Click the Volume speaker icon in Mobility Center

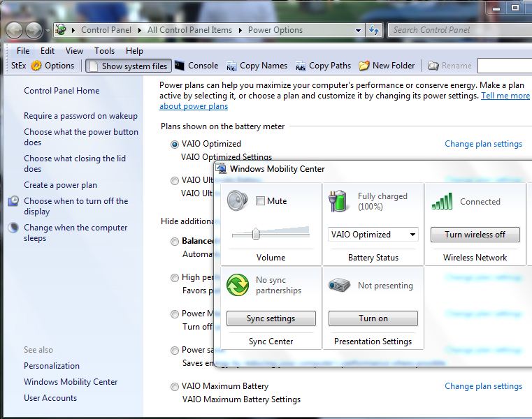[237, 200]
